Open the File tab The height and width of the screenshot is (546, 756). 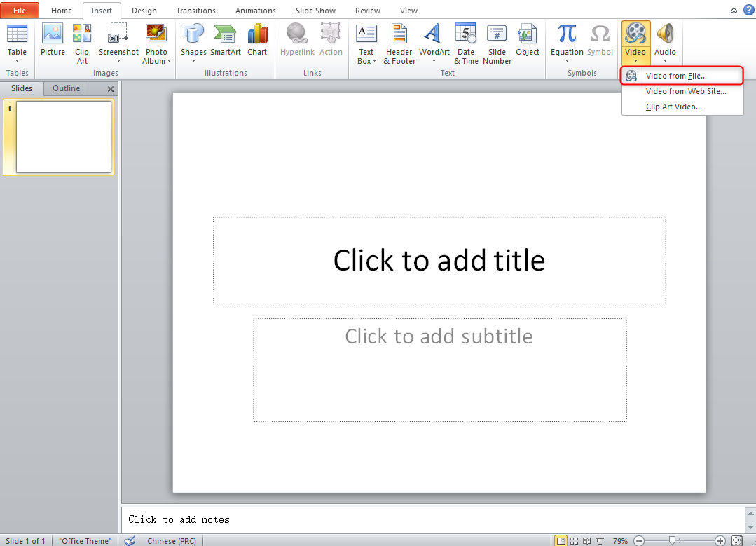click(20, 10)
